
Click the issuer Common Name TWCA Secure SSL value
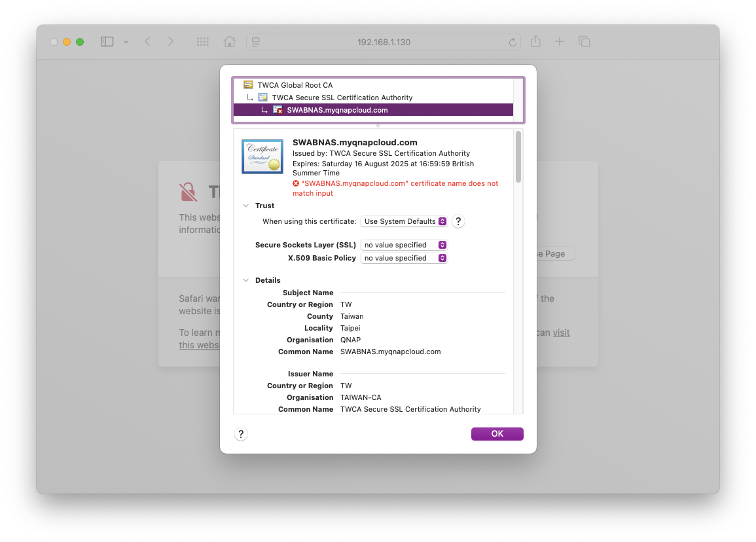[x=410, y=409]
